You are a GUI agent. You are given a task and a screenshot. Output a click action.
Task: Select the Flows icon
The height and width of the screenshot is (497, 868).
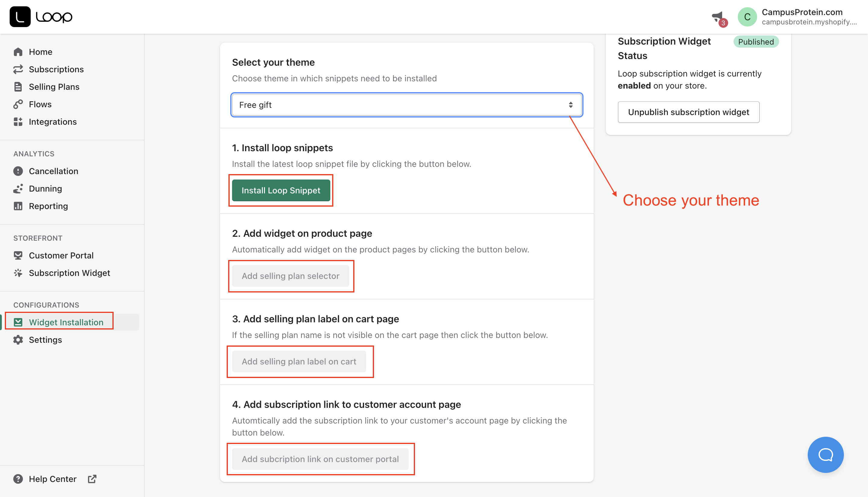(18, 104)
